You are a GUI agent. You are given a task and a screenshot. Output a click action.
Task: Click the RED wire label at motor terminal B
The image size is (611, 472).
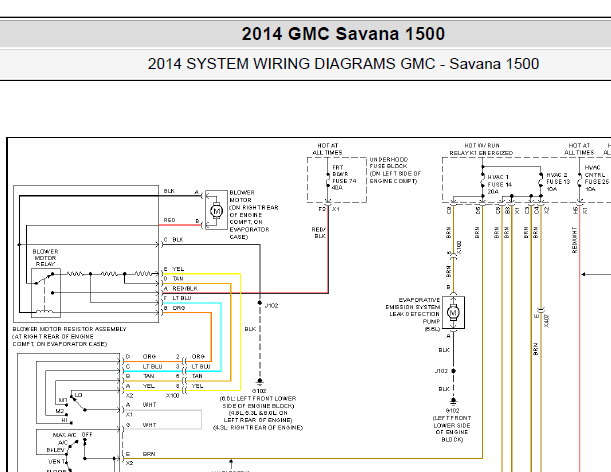point(169,220)
